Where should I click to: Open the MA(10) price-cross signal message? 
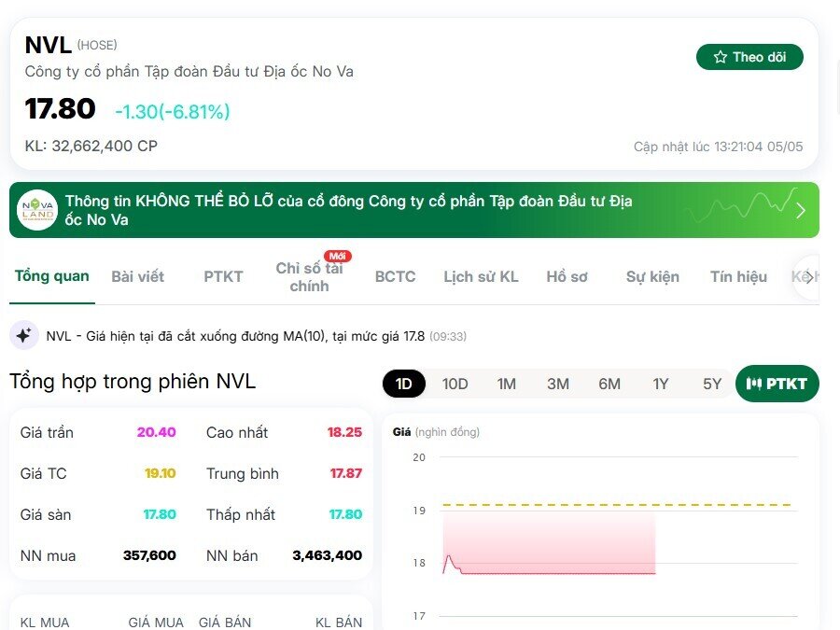pyautogui.click(x=256, y=336)
